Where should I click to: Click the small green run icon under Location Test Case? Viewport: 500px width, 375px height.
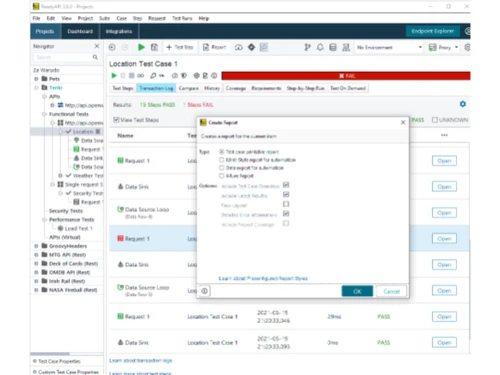(114, 76)
